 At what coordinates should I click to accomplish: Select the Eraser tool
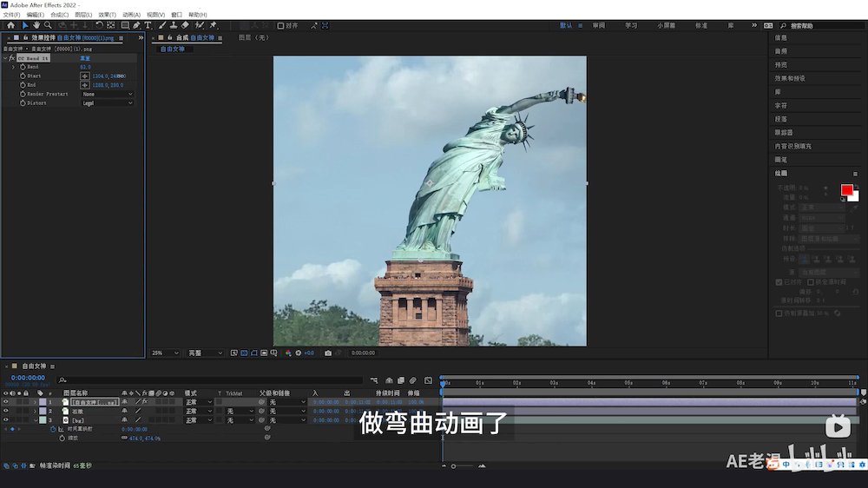(185, 25)
